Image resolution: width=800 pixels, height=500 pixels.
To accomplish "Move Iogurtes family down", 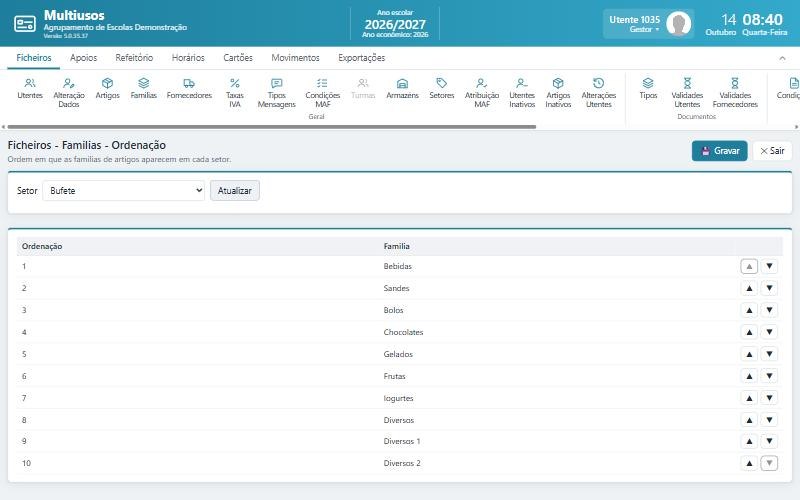I will coord(769,398).
